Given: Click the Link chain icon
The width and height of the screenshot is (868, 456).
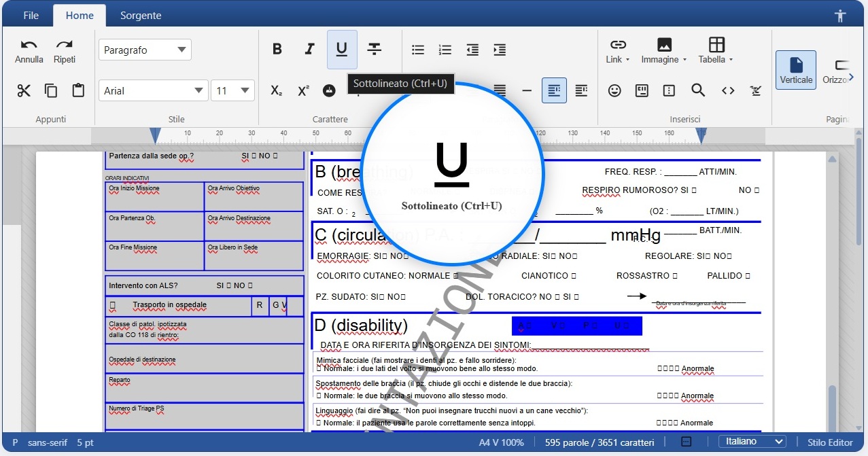Looking at the screenshot, I should tap(618, 44).
